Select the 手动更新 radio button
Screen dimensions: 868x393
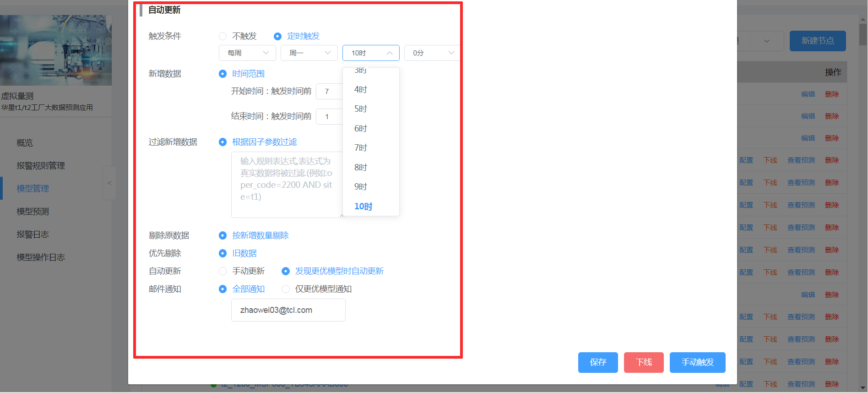(x=223, y=271)
